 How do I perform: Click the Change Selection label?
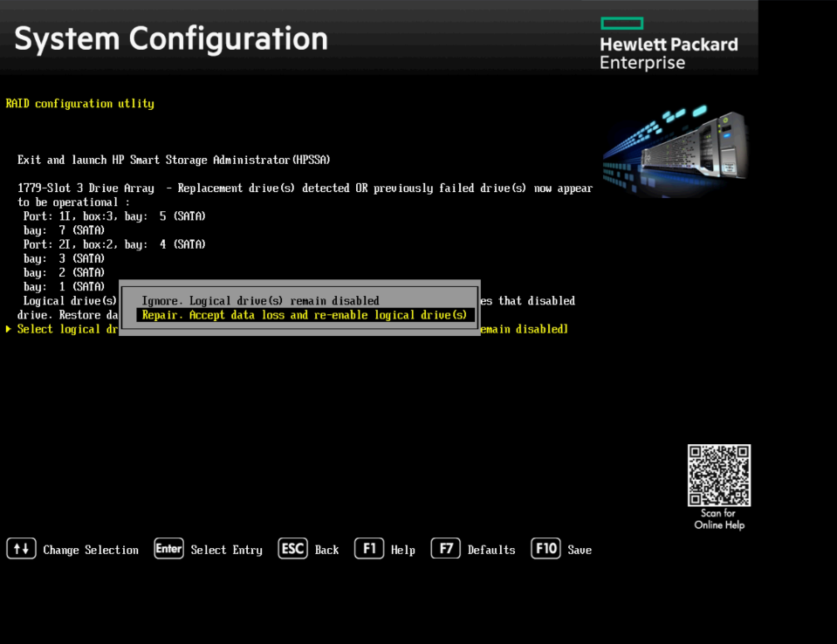pos(91,550)
